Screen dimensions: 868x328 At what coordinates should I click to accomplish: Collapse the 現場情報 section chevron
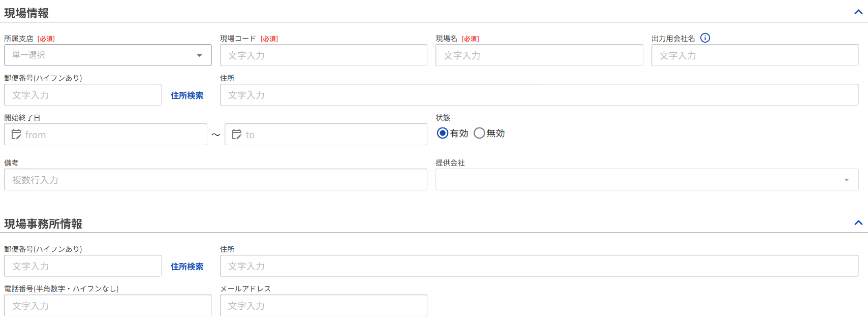coord(858,12)
